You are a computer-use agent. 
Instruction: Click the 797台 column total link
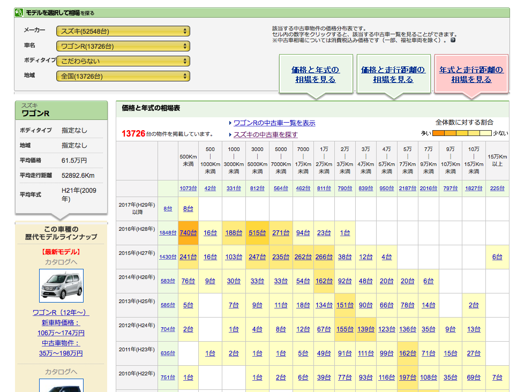pyautogui.click(x=451, y=188)
